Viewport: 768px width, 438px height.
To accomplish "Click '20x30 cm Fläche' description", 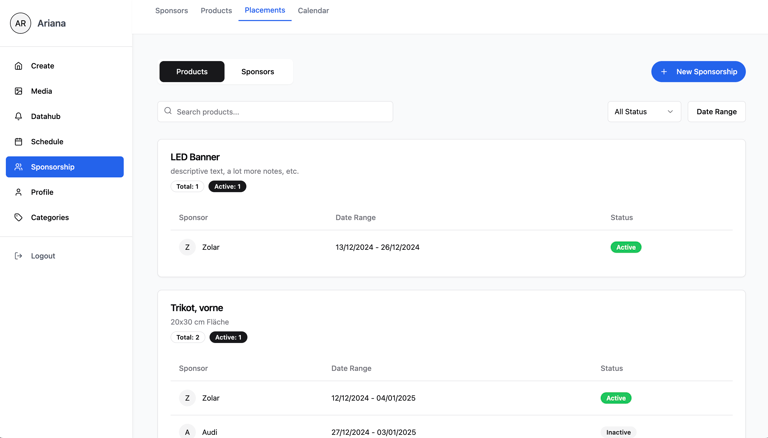I will (x=200, y=322).
